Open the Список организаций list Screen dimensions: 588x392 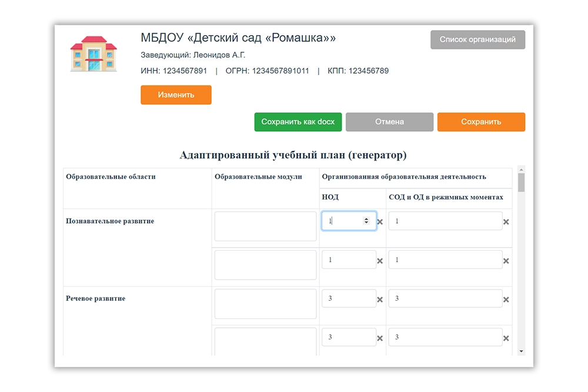coord(477,39)
